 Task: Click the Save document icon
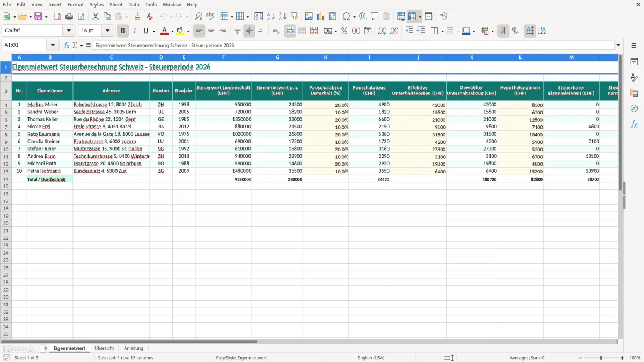(38, 17)
